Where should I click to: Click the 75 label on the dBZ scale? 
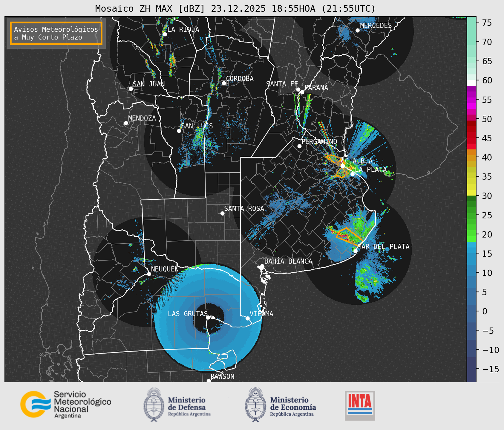[x=486, y=23]
